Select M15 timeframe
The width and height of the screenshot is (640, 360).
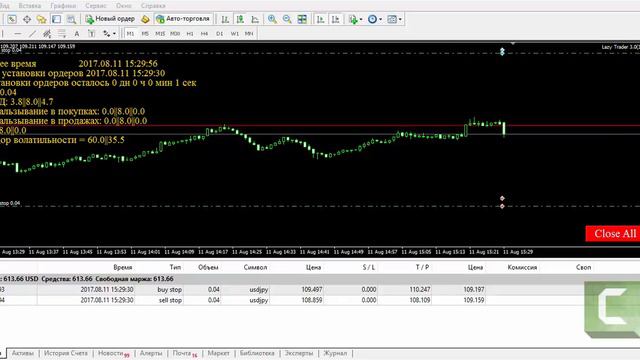[x=160, y=33]
